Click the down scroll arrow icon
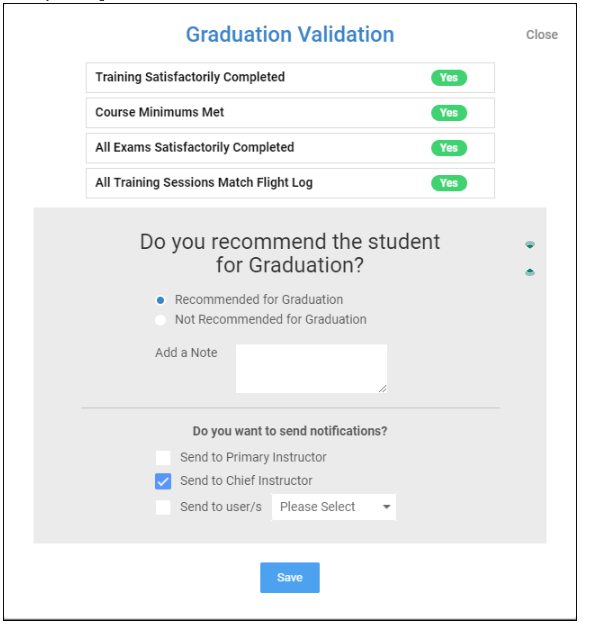 530,245
